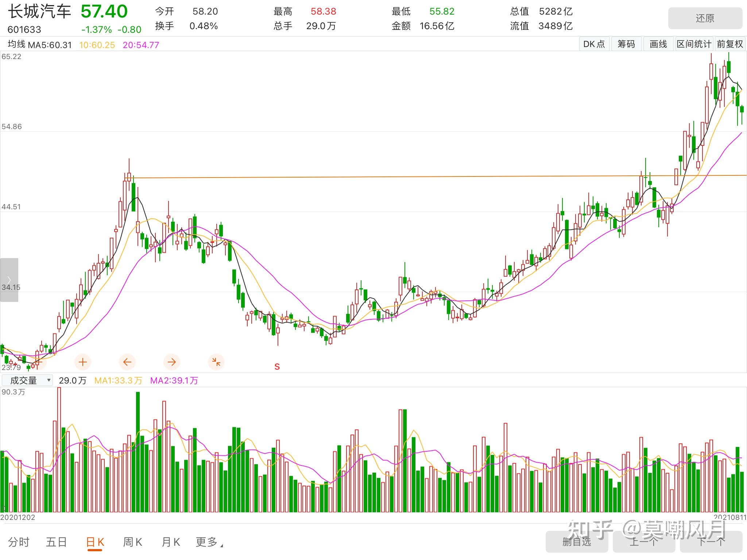The height and width of the screenshot is (560, 747).
Task: Click the MA5:60.31 moving average label
Action: (50, 45)
